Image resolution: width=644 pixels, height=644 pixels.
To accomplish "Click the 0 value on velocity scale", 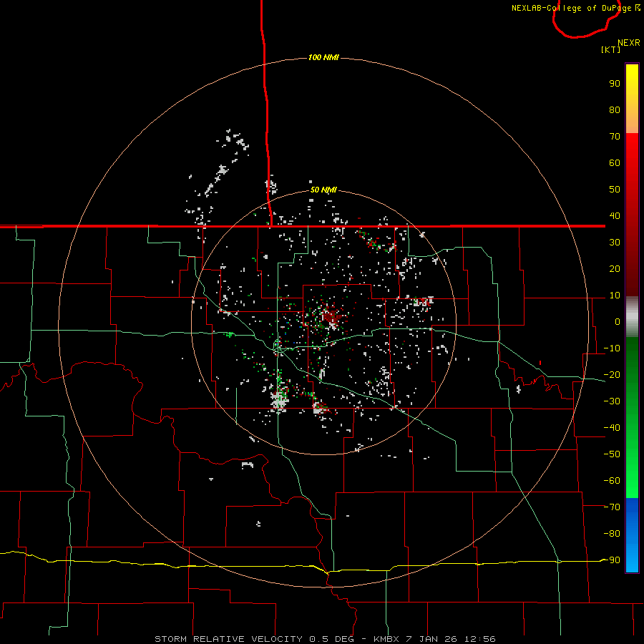I will coord(618,322).
